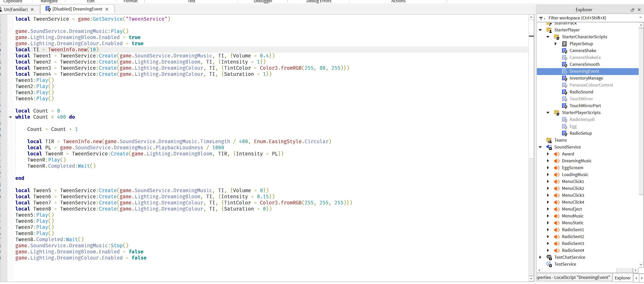Click the SoundService icon in Explorer
644x284 pixels.
click(x=549, y=147)
